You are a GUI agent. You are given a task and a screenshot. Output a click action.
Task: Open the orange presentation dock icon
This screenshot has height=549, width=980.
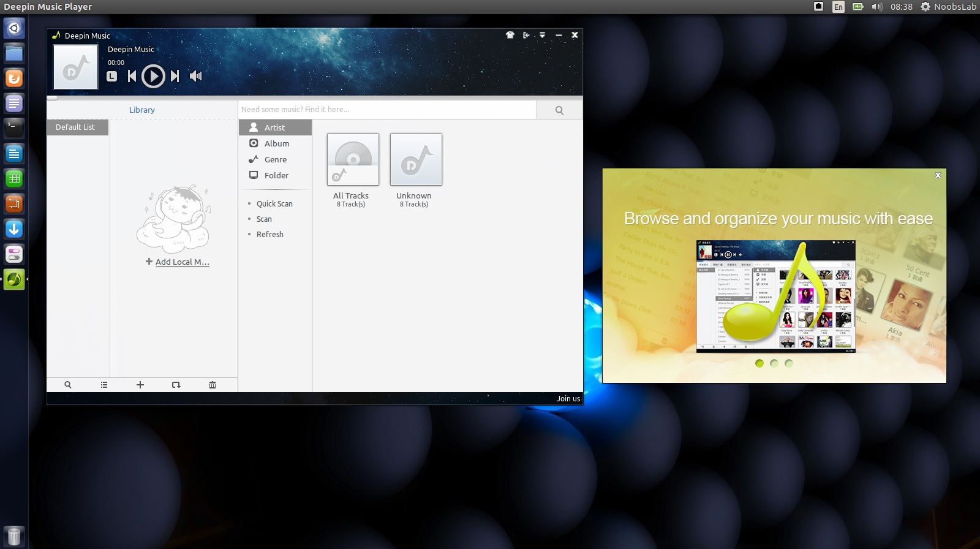[14, 204]
